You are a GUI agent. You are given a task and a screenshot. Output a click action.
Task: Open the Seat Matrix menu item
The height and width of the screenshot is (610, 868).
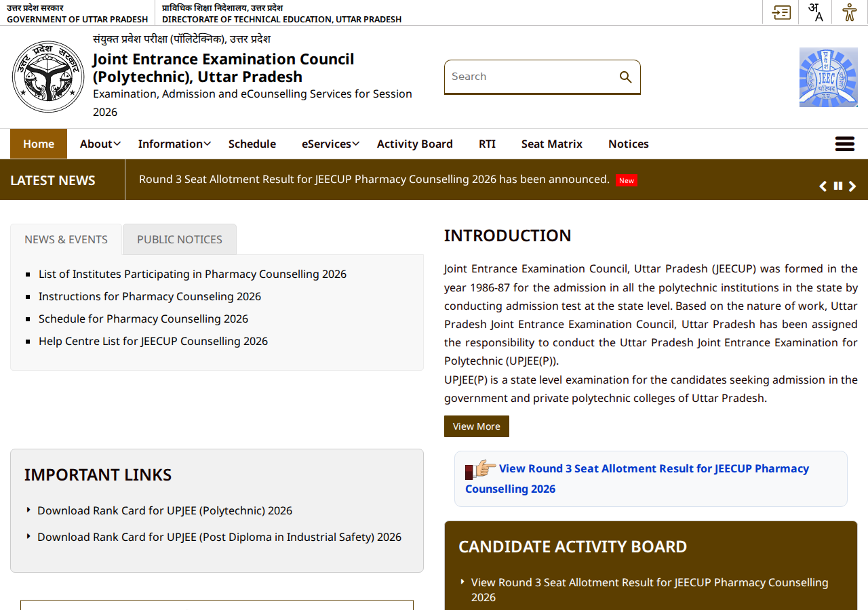pyautogui.click(x=552, y=144)
